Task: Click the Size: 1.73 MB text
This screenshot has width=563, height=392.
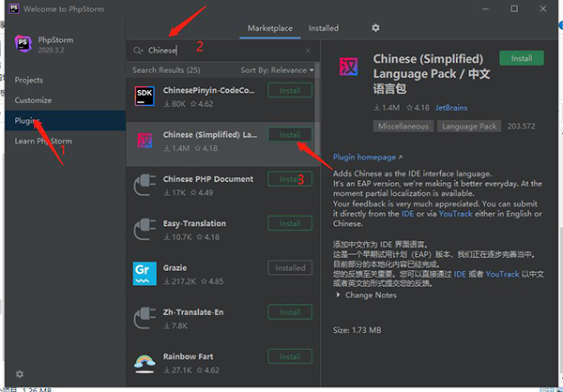Action: pyautogui.click(x=357, y=330)
